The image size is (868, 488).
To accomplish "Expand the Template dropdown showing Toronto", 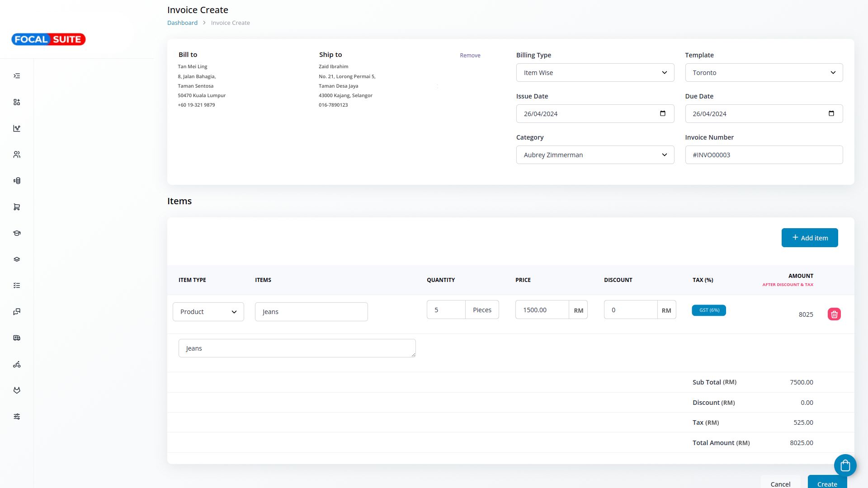I will click(764, 73).
